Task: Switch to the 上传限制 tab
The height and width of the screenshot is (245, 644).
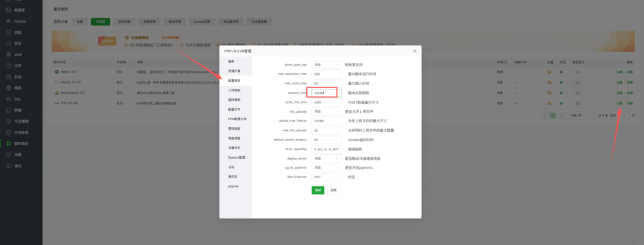Action: pos(236,90)
